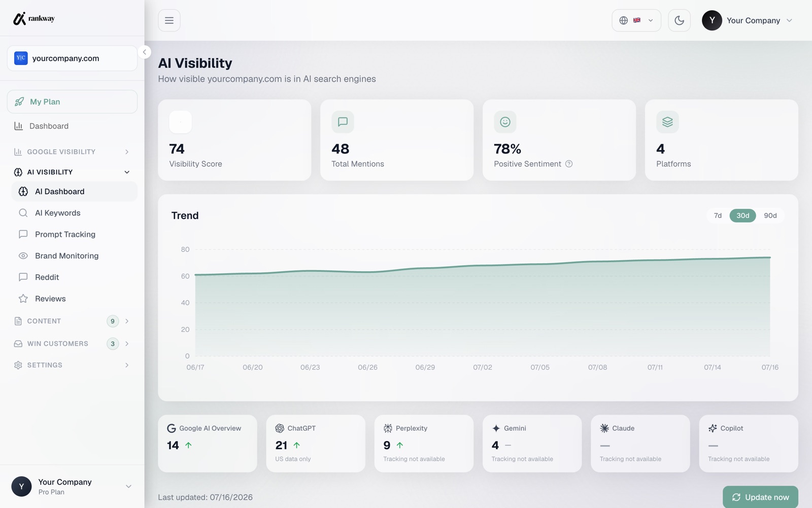Click the Perplexity logo icon
The height and width of the screenshot is (508, 812).
388,428
